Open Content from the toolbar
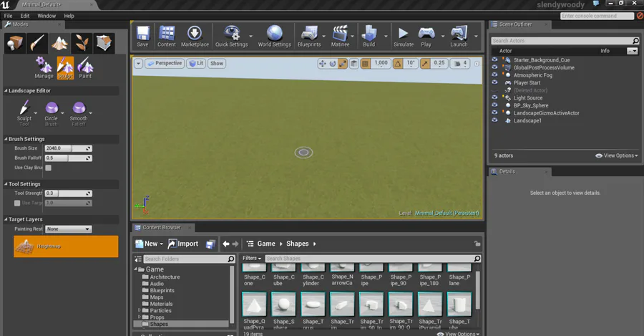The height and width of the screenshot is (336, 644). tap(166, 37)
